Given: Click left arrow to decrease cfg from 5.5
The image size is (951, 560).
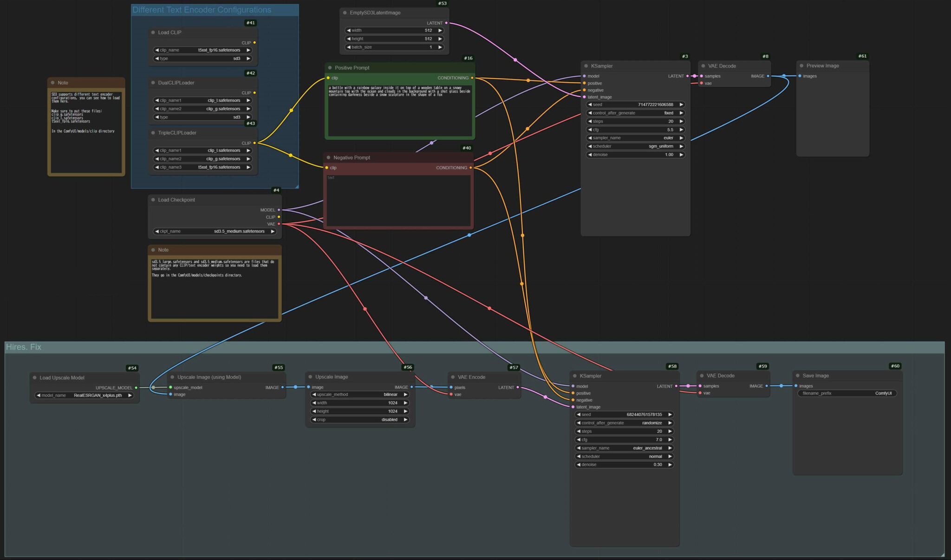Looking at the screenshot, I should 589,130.
